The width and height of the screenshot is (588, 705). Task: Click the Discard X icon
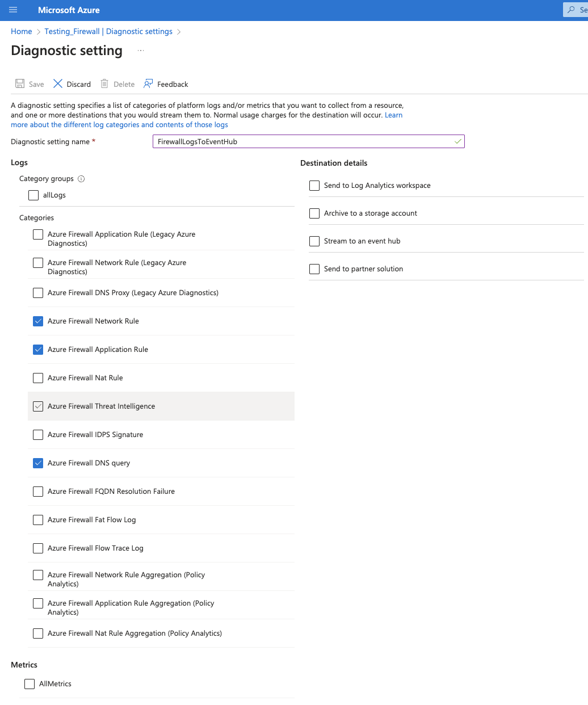[58, 84]
